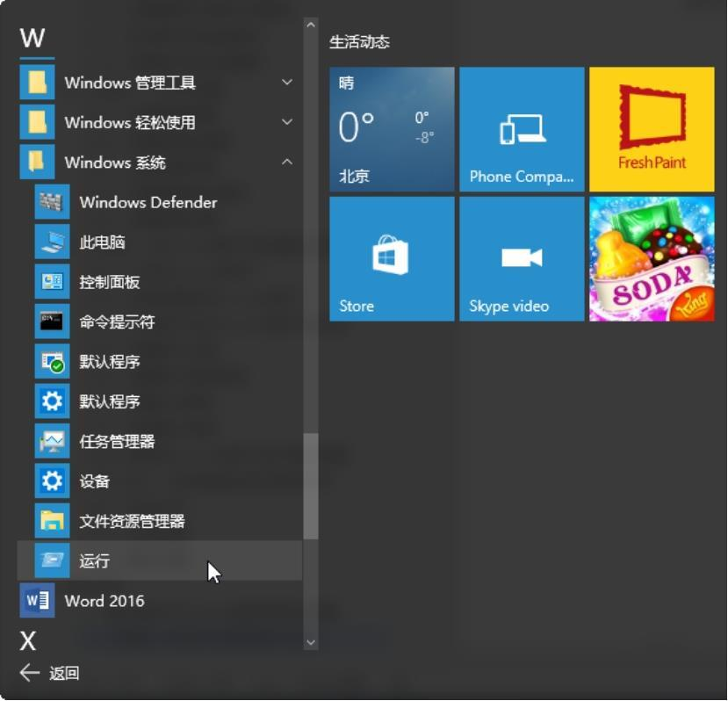Select the 运行 text entry
The image size is (728, 701).
(x=94, y=561)
